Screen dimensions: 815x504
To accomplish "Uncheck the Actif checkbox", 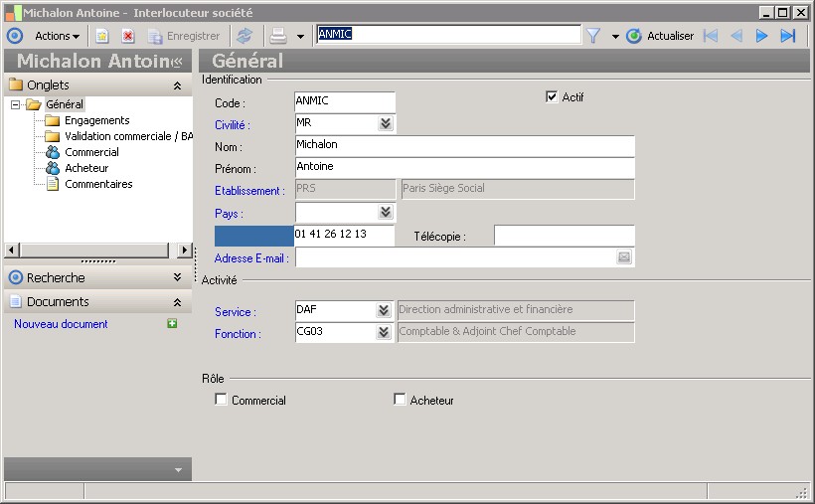I will 553,97.
